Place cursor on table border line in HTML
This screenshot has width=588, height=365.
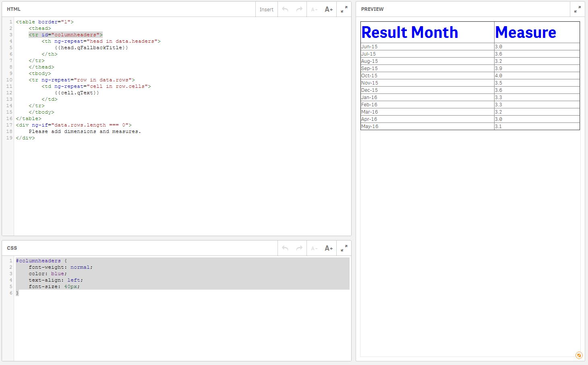click(x=45, y=22)
